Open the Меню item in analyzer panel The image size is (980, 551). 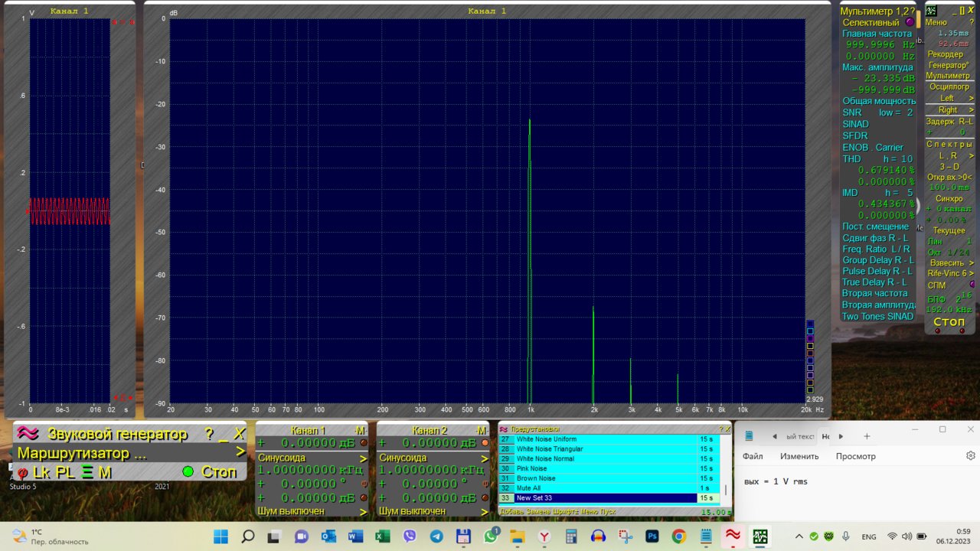[x=936, y=22]
